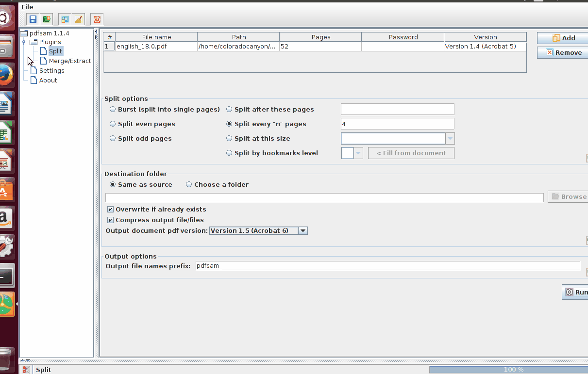Viewport: 588px width, 374px height.
Task: Click the Run button
Action: [x=575, y=292]
